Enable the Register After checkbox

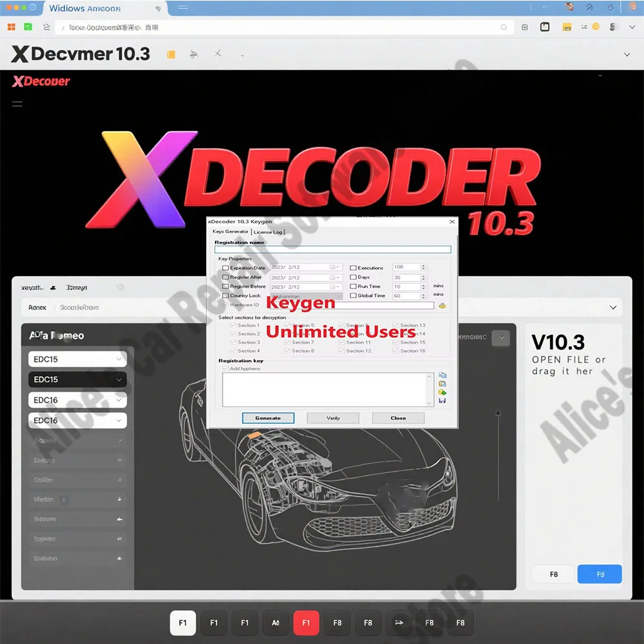(x=225, y=277)
